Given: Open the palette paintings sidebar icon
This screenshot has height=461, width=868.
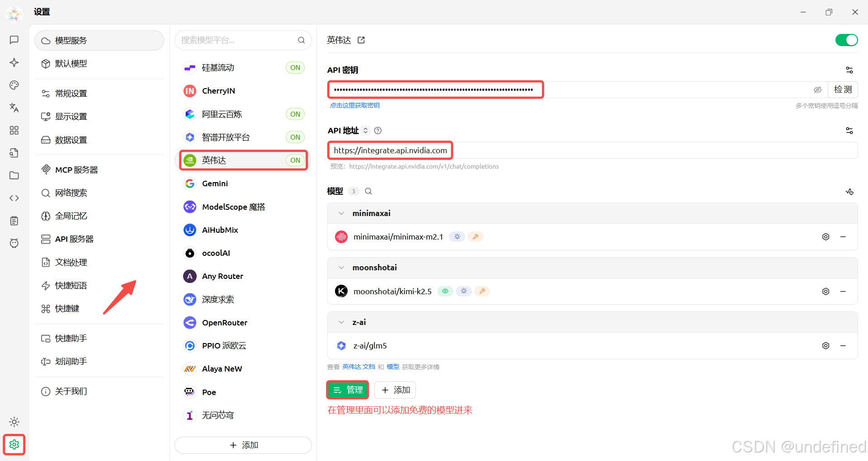Looking at the screenshot, I should (x=14, y=85).
